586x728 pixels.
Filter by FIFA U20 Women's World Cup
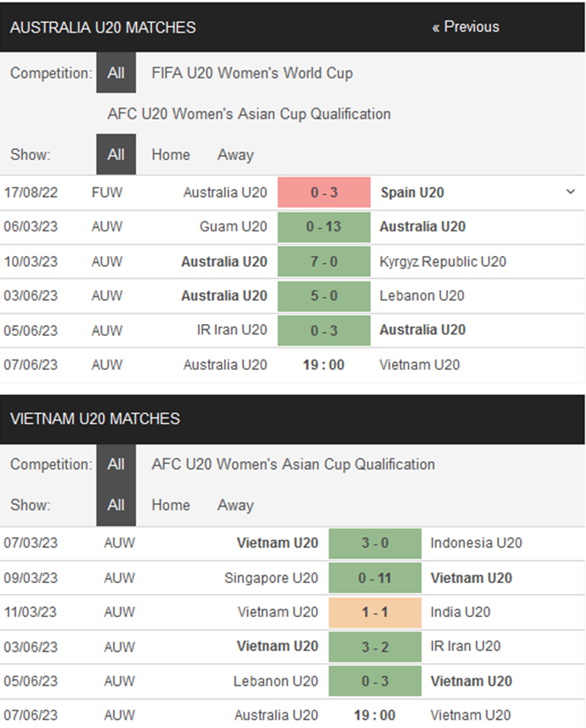click(252, 73)
